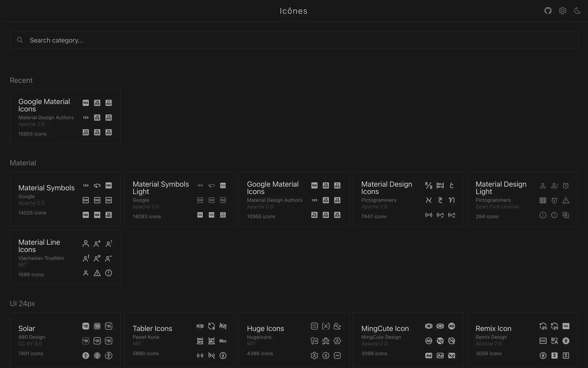Open the Remix Icon collection
This screenshot has height=368, width=588.
coord(523,340)
